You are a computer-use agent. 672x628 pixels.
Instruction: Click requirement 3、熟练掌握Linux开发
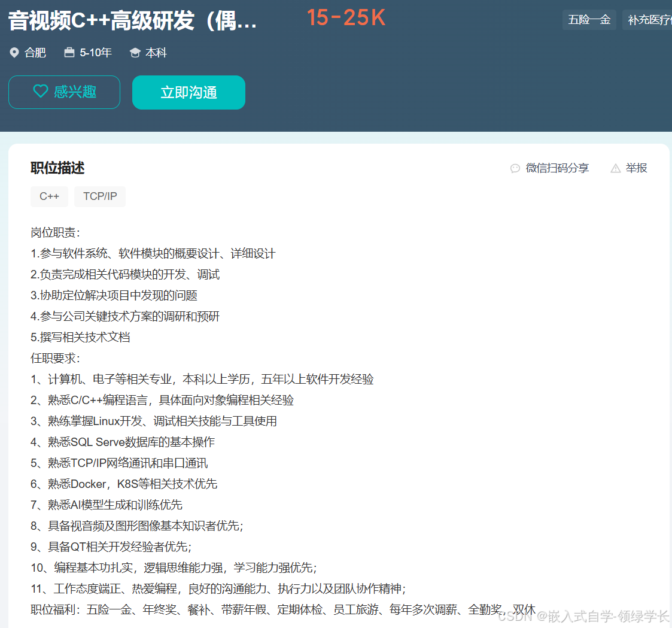click(x=153, y=421)
